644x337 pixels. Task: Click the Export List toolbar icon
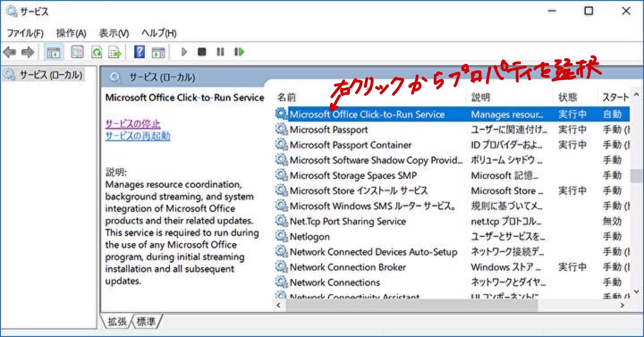[115, 52]
